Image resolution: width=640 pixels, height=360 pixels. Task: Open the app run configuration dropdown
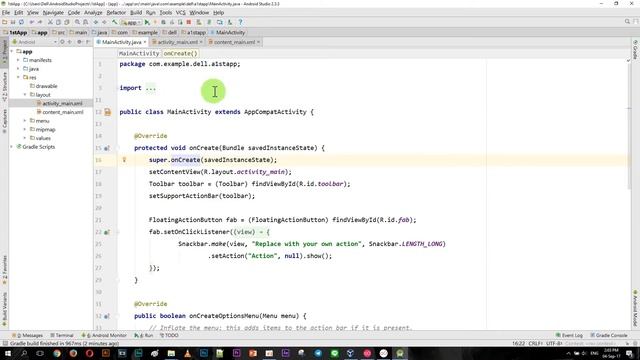(131, 22)
